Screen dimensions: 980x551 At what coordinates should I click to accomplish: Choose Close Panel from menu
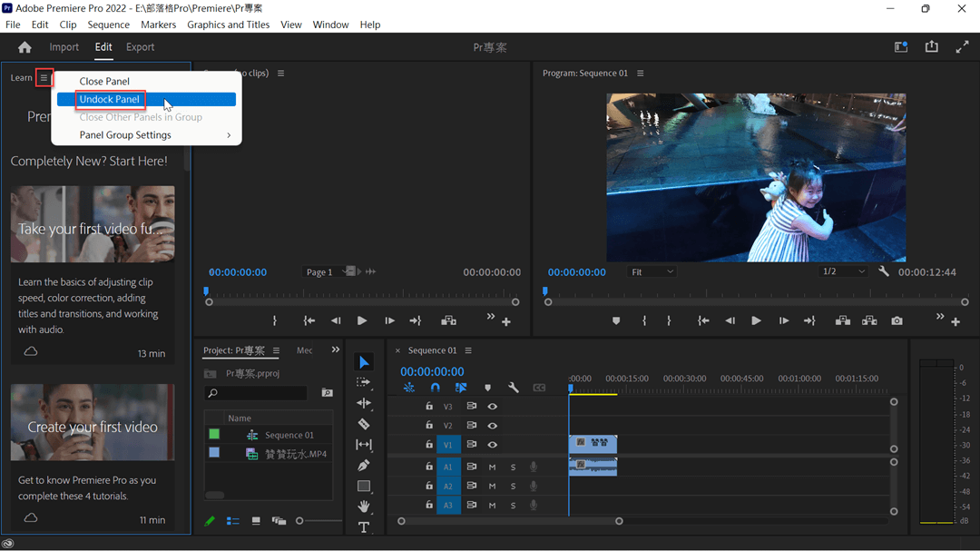[146, 82]
